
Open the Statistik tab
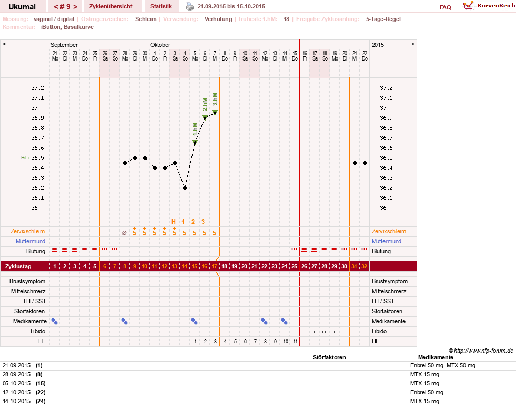pyautogui.click(x=161, y=7)
